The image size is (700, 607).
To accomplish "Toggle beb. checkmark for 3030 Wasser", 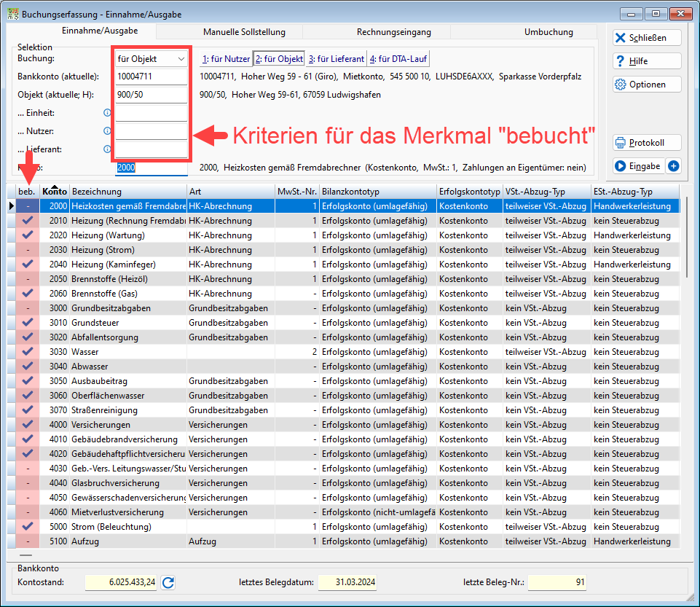I will pyautogui.click(x=28, y=351).
